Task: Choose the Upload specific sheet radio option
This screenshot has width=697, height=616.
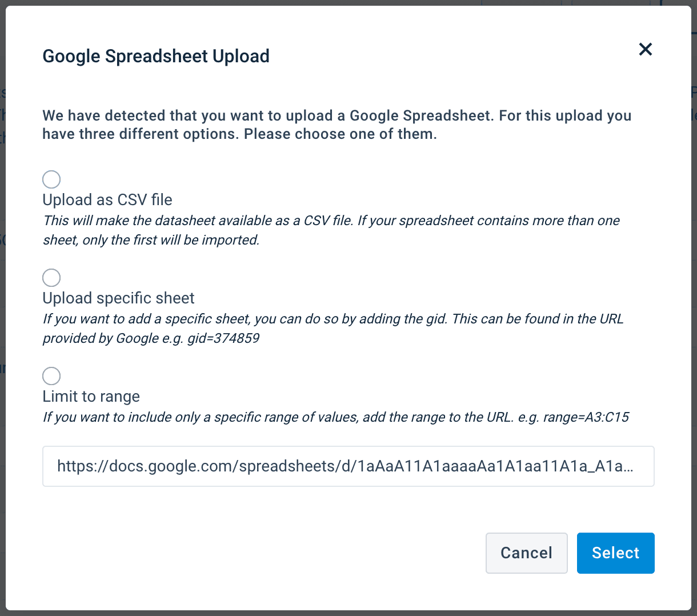Action: 51,278
